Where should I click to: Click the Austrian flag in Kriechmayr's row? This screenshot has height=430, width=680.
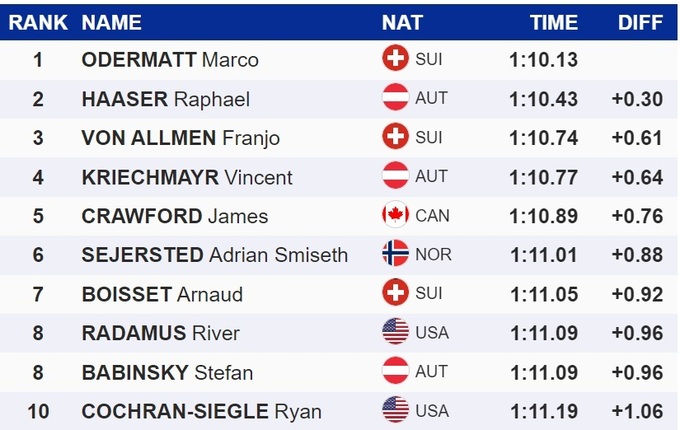[x=396, y=176]
